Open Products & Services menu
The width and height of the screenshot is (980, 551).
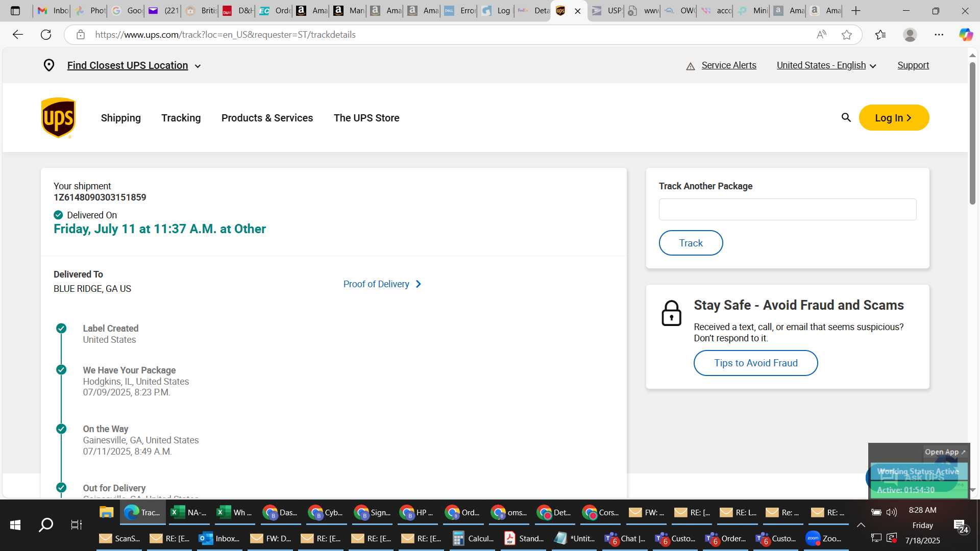[x=267, y=118]
